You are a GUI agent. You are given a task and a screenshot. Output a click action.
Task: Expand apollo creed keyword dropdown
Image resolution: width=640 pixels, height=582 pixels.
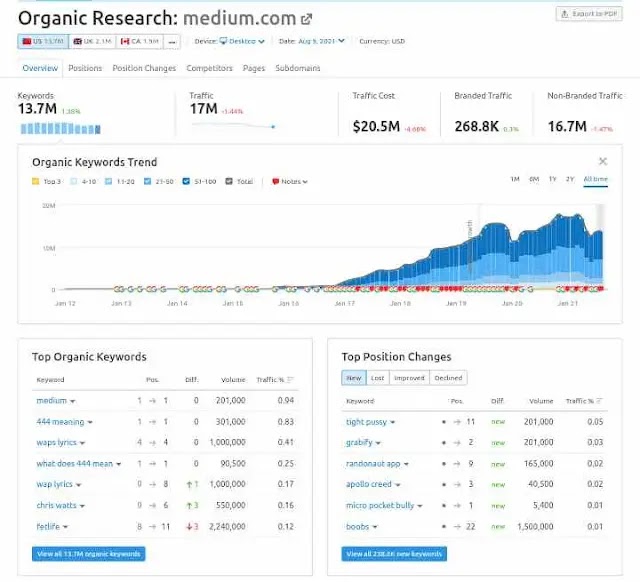[398, 485]
